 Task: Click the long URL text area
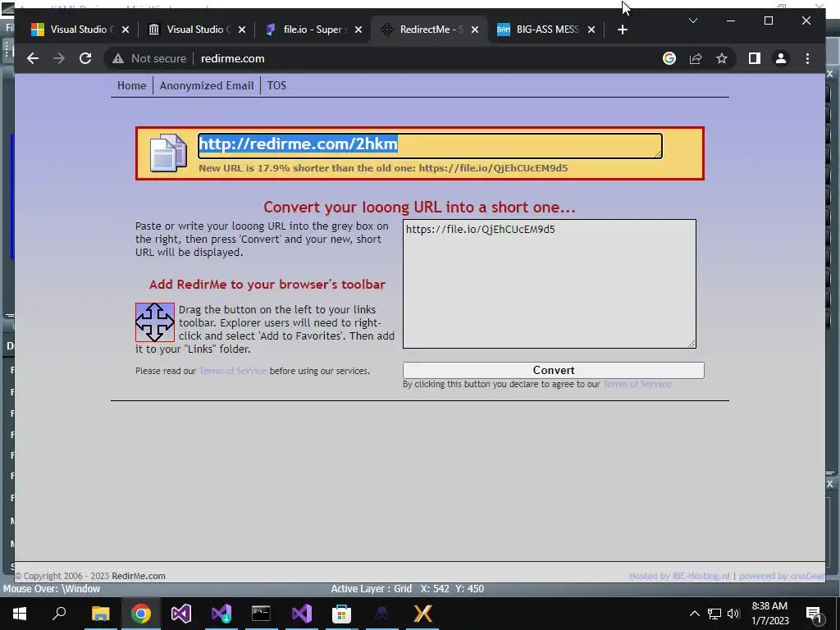pyautogui.click(x=549, y=283)
